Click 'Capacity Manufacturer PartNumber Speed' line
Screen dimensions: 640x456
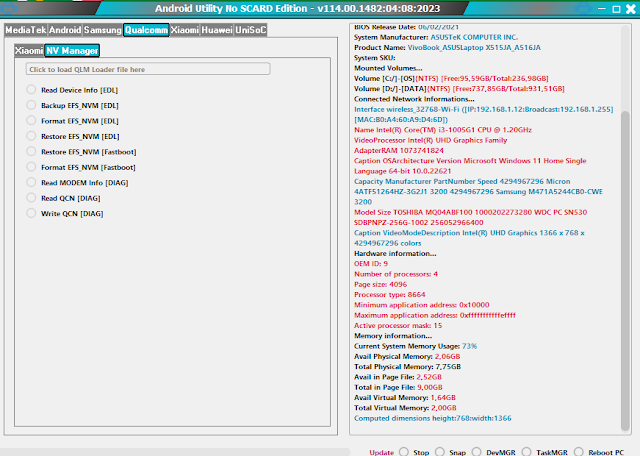(462, 181)
